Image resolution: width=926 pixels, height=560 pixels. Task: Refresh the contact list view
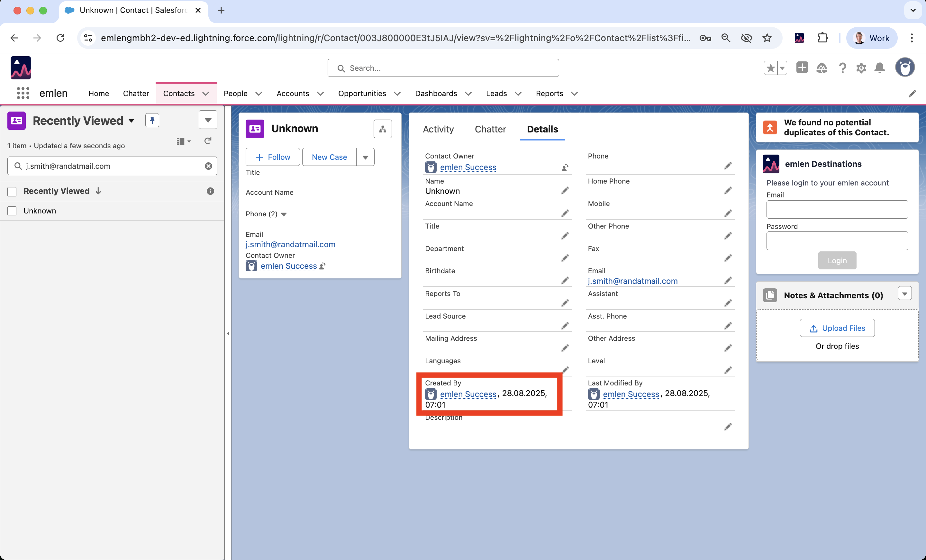(208, 141)
